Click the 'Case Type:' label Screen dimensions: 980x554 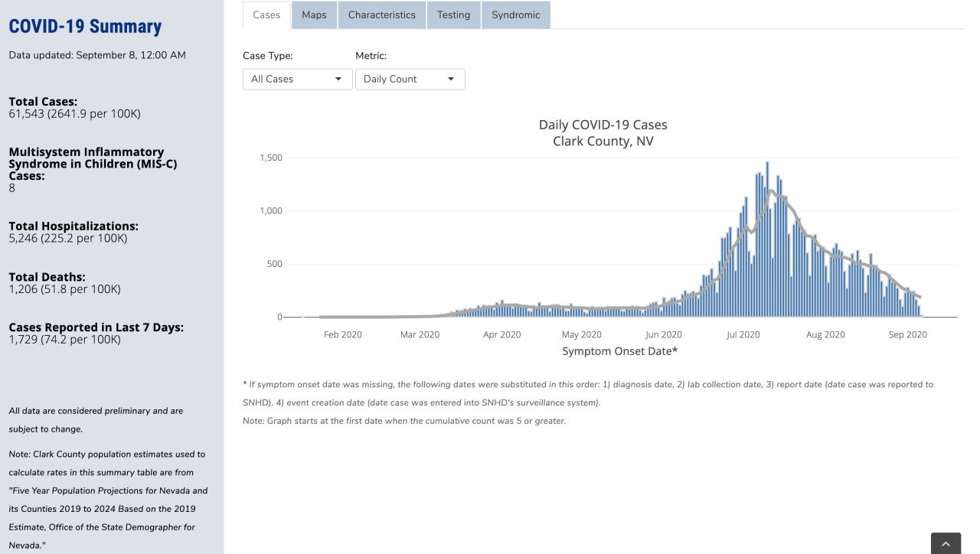pos(268,56)
